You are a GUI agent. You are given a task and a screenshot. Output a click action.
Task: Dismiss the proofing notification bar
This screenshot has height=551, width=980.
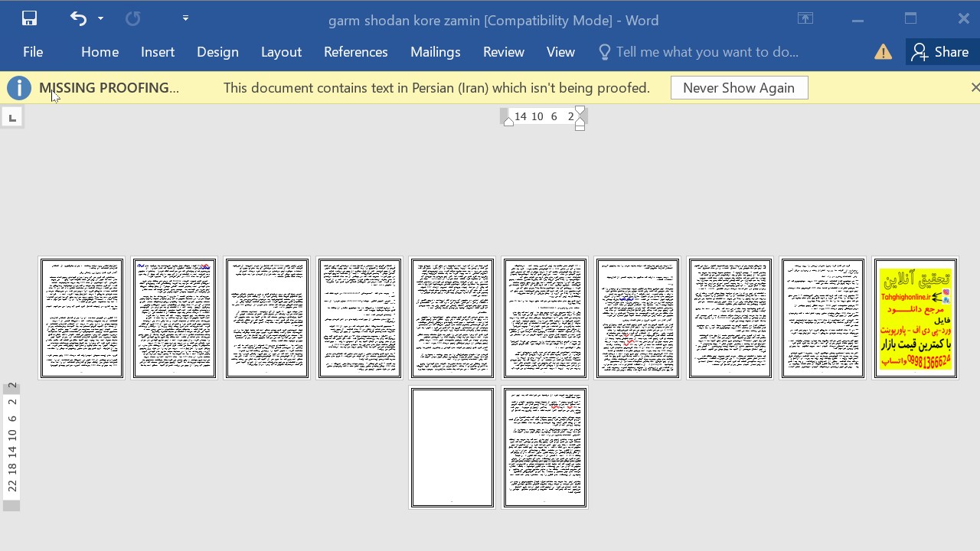click(x=975, y=88)
